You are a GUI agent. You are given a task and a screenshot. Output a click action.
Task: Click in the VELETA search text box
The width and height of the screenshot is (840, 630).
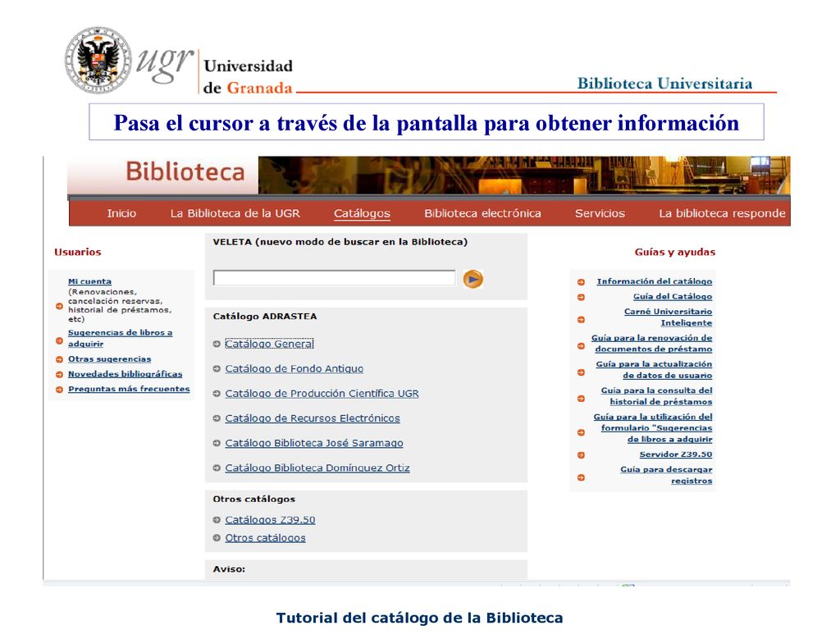tap(335, 277)
